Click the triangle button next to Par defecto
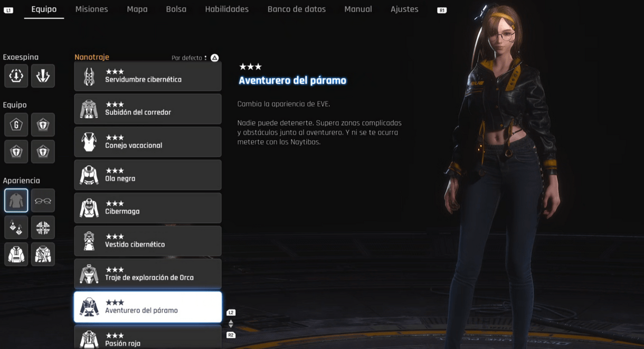This screenshot has width=644, height=349. [215, 58]
